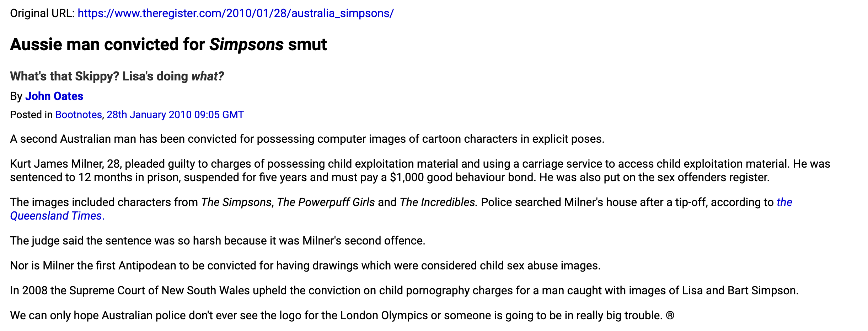The height and width of the screenshot is (331, 868).
Task: Click the 'Posted in' text
Action: coord(31,115)
